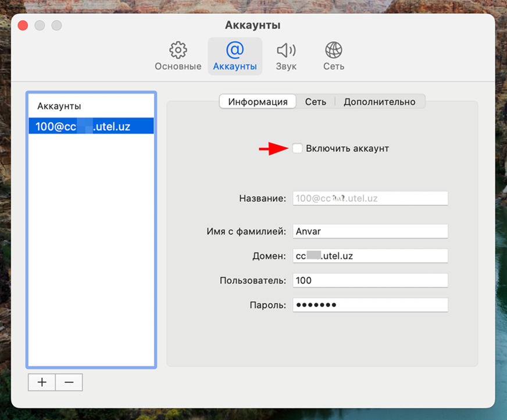Remove the account with the minus button
This screenshot has height=420, width=507.
point(69,382)
